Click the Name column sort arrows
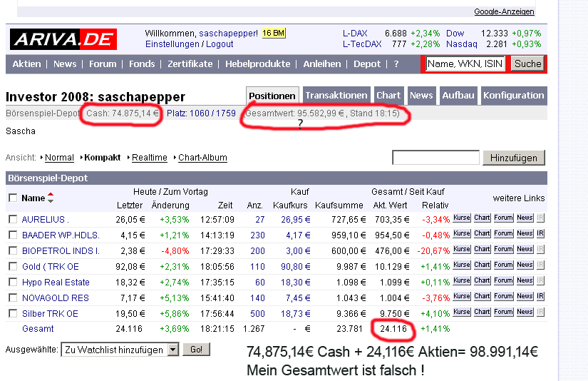The height and width of the screenshot is (381, 588). [x=51, y=198]
